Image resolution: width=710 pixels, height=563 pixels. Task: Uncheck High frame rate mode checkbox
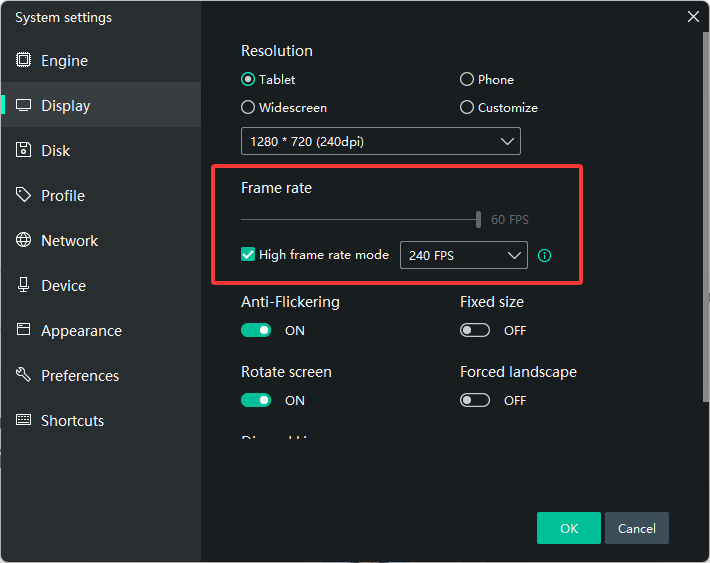point(248,255)
